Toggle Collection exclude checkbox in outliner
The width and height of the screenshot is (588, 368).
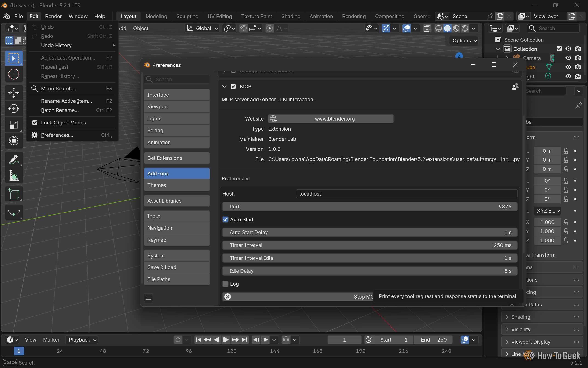(559, 49)
